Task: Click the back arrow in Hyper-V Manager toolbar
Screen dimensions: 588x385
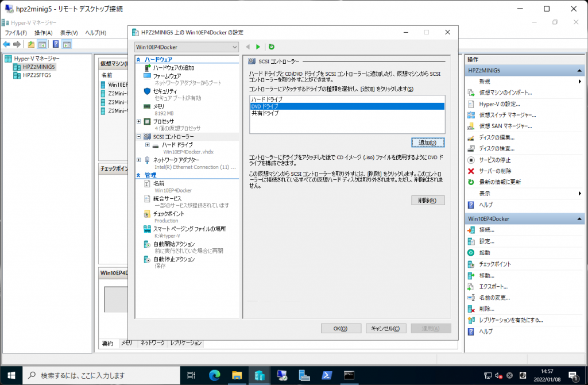Action: coord(6,44)
